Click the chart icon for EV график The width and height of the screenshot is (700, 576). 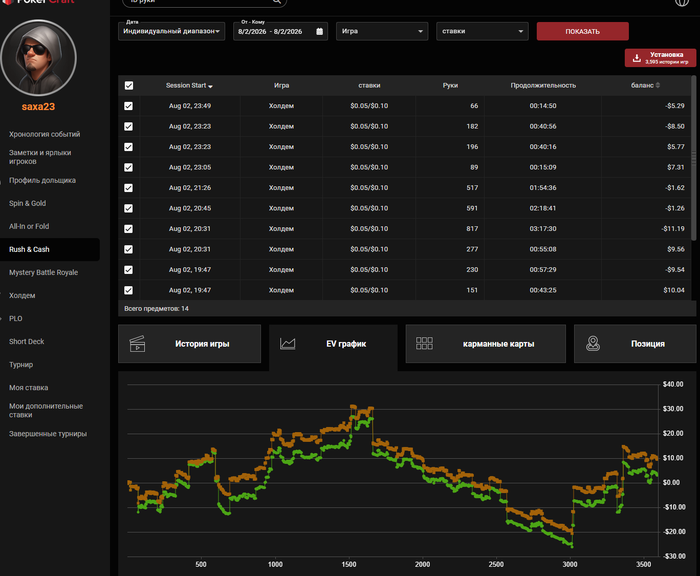[288, 344]
